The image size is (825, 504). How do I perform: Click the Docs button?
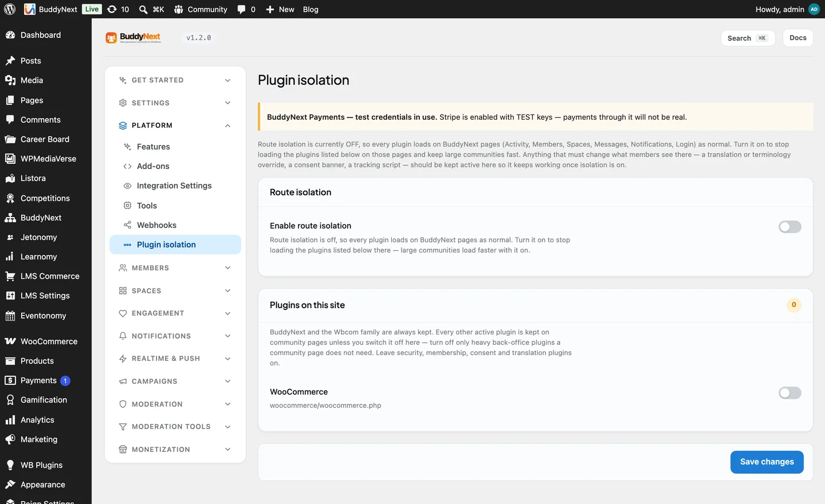(797, 38)
